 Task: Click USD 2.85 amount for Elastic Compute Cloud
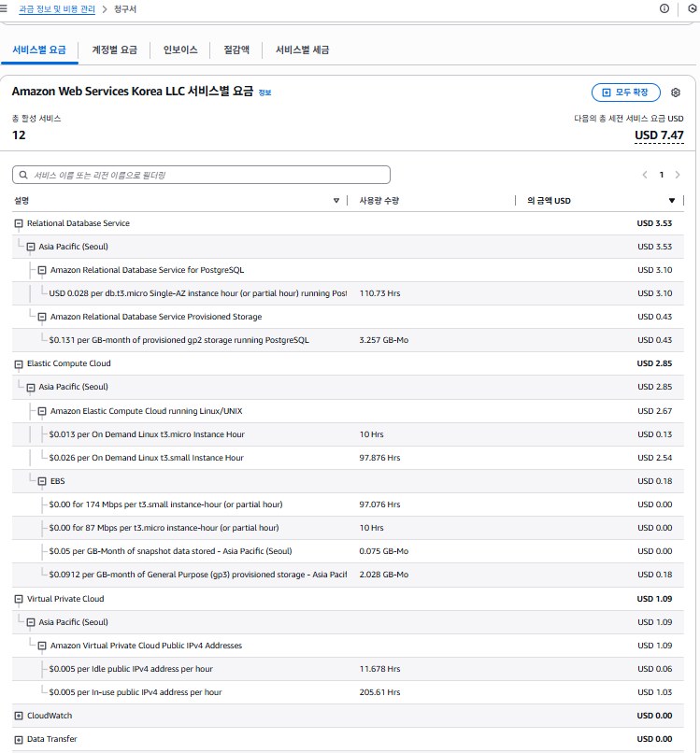[654, 363]
